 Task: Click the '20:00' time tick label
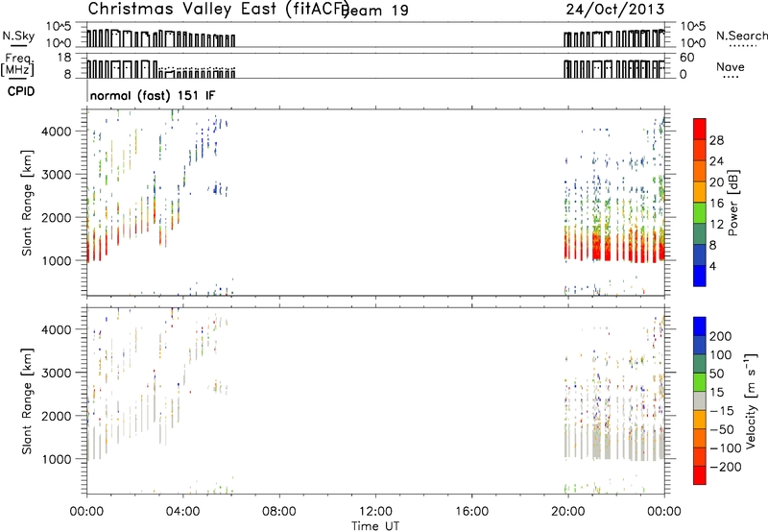coord(567,512)
